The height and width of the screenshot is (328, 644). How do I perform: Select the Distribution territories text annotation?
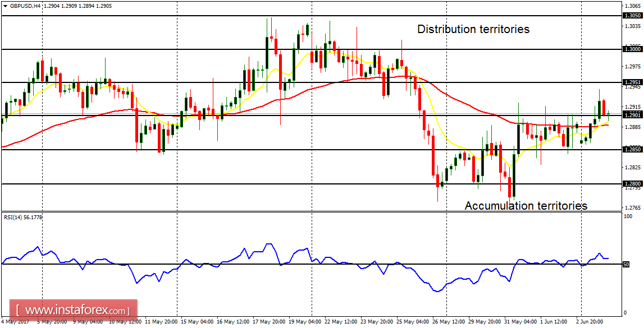pyautogui.click(x=473, y=29)
